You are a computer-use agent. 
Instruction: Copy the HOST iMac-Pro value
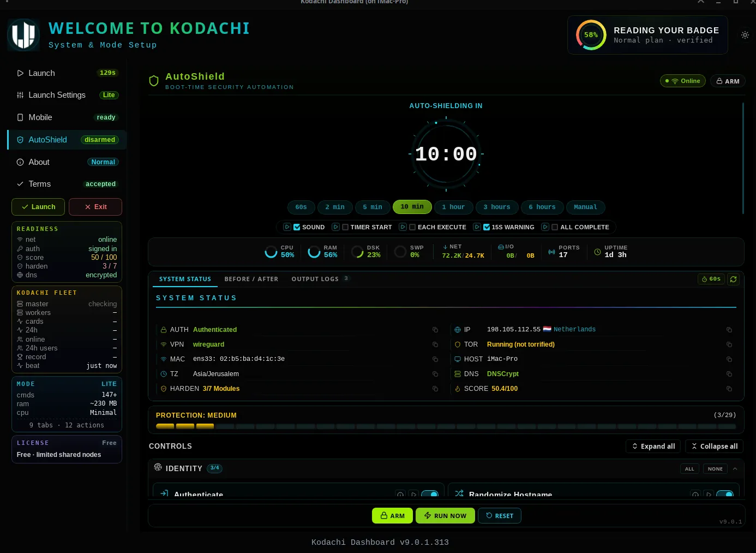(729, 359)
